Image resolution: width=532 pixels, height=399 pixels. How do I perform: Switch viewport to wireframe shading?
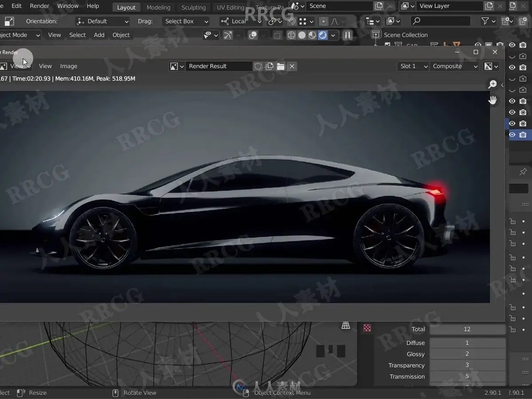click(x=291, y=35)
